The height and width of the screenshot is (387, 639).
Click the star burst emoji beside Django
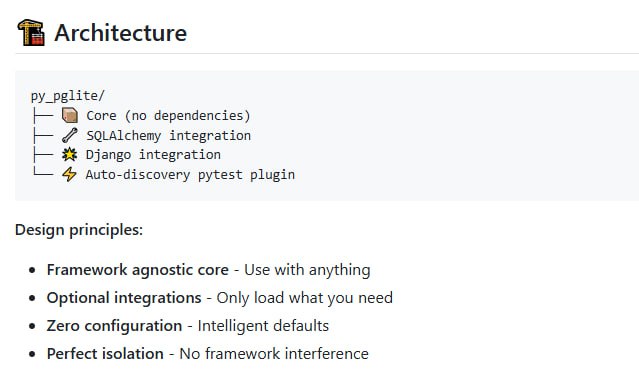point(69,154)
